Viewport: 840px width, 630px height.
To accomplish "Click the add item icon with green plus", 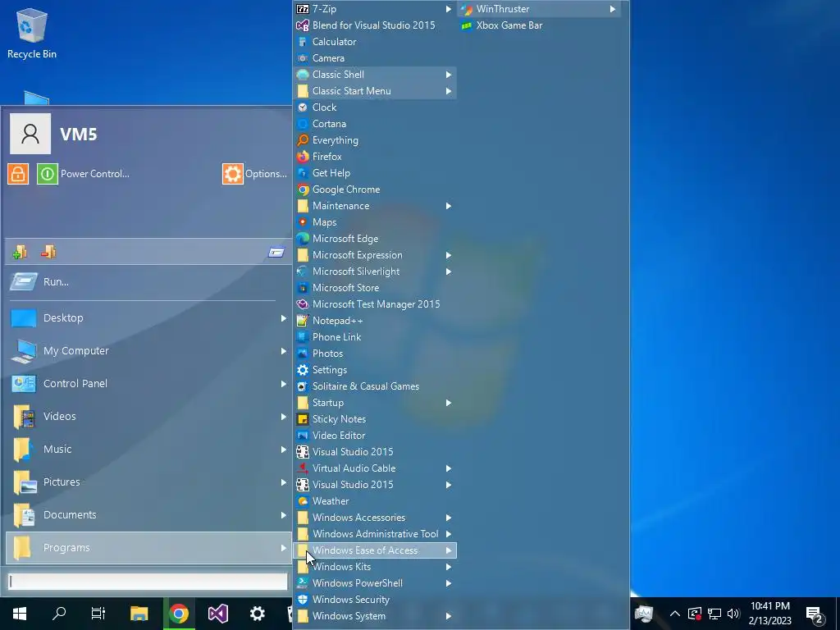I will click(x=20, y=252).
